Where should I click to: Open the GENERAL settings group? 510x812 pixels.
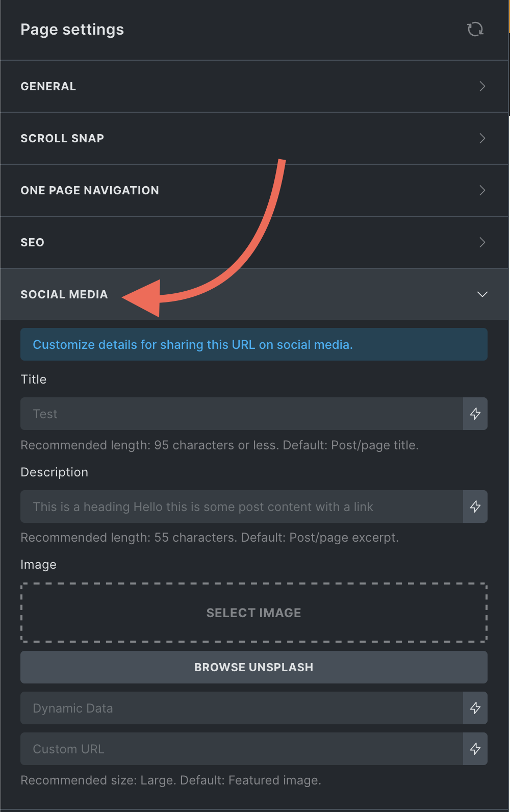254,86
